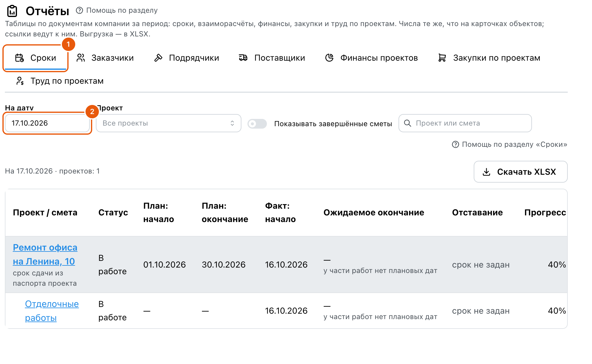Click the Проект / смета column header
592x364 pixels.
click(x=45, y=212)
